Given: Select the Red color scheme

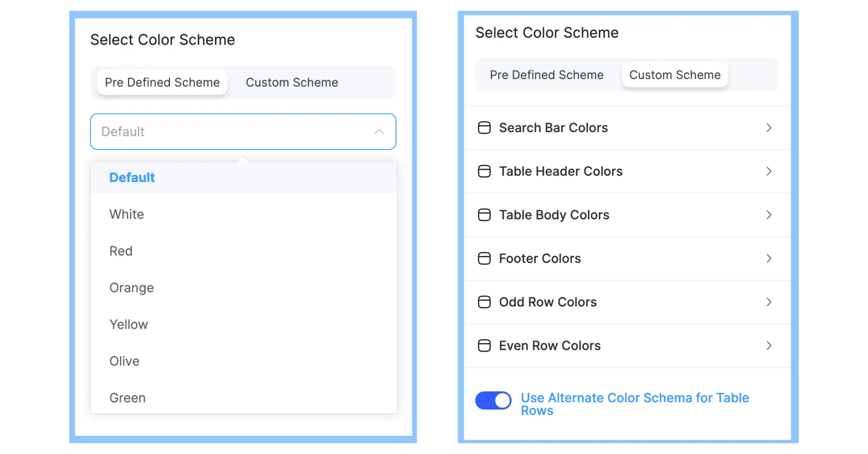Looking at the screenshot, I should click(121, 251).
